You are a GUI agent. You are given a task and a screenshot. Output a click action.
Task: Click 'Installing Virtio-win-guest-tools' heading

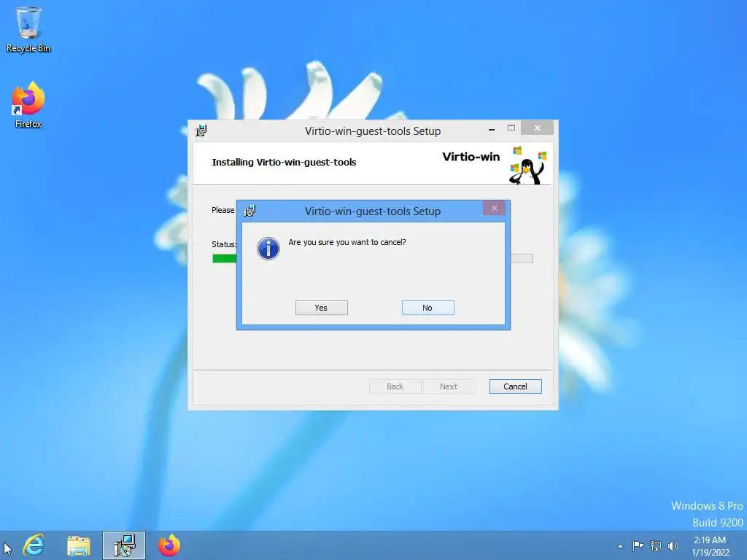click(284, 162)
